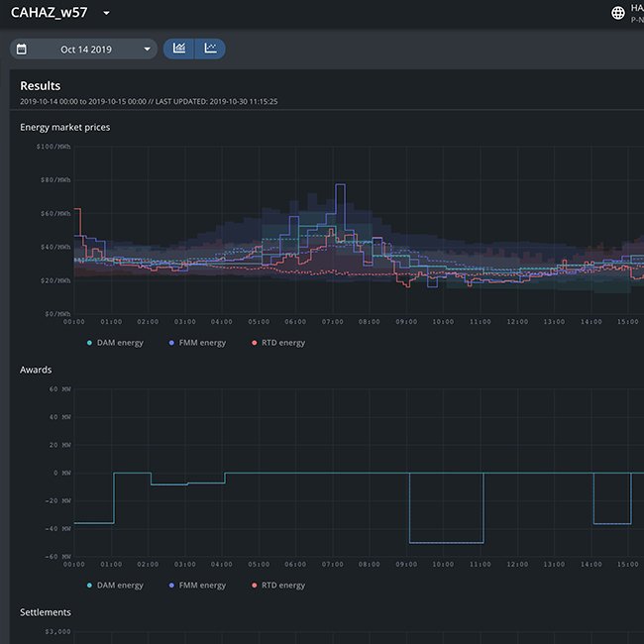Image resolution: width=644 pixels, height=644 pixels.
Task: Click the -50 MW award block at 10:00
Action: (x=446, y=541)
